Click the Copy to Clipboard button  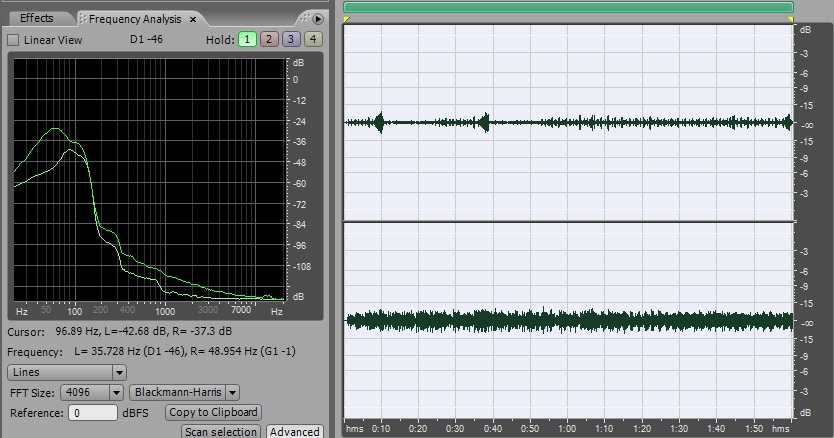point(213,412)
